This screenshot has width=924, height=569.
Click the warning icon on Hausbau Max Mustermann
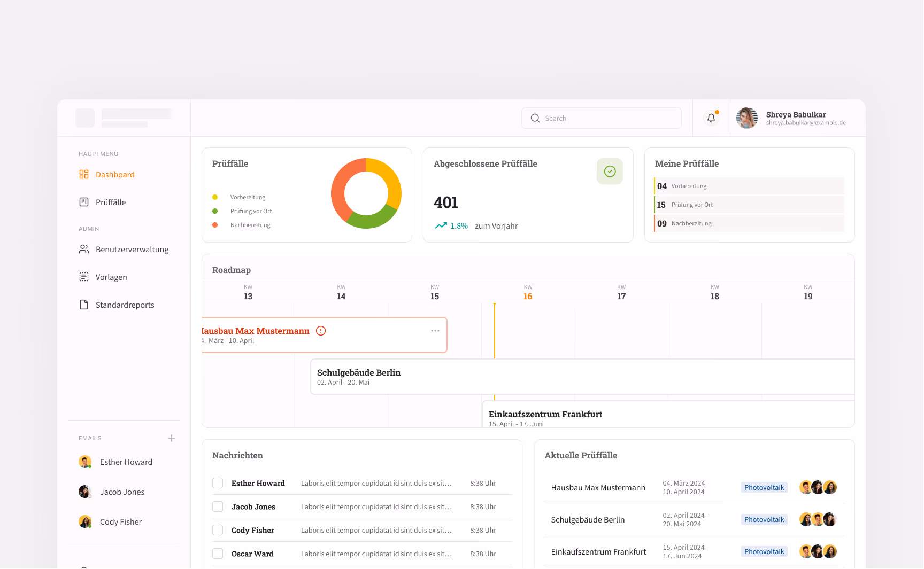pyautogui.click(x=321, y=331)
